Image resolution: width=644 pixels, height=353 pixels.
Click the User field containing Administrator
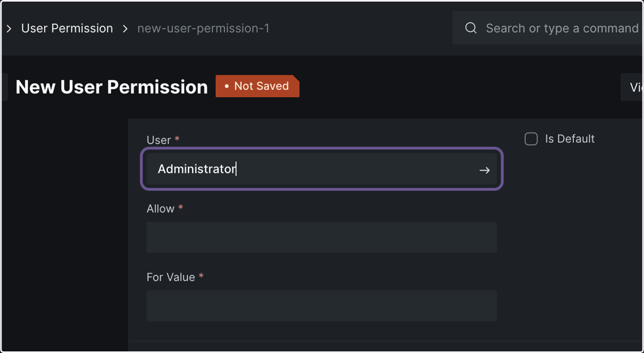[x=321, y=169]
